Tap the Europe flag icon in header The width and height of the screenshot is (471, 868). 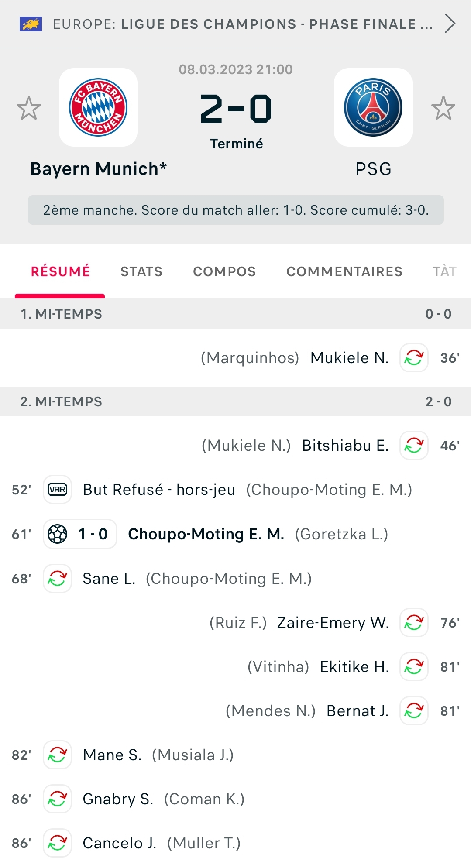(31, 24)
